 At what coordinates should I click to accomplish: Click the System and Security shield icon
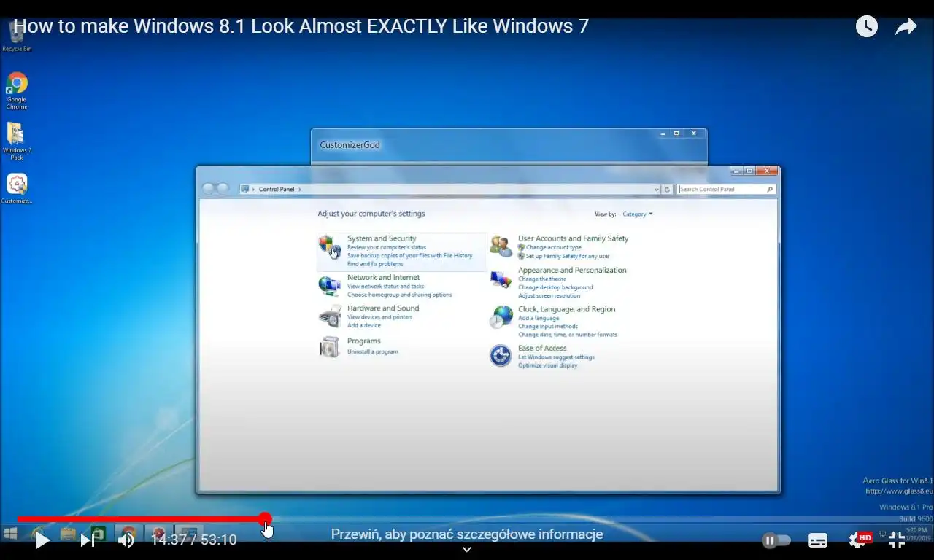point(330,246)
